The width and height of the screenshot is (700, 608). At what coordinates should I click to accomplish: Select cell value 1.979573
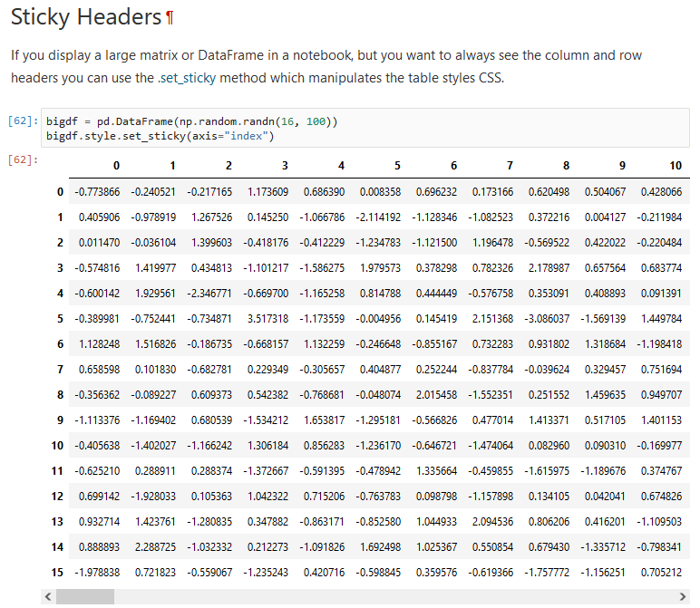(x=380, y=268)
